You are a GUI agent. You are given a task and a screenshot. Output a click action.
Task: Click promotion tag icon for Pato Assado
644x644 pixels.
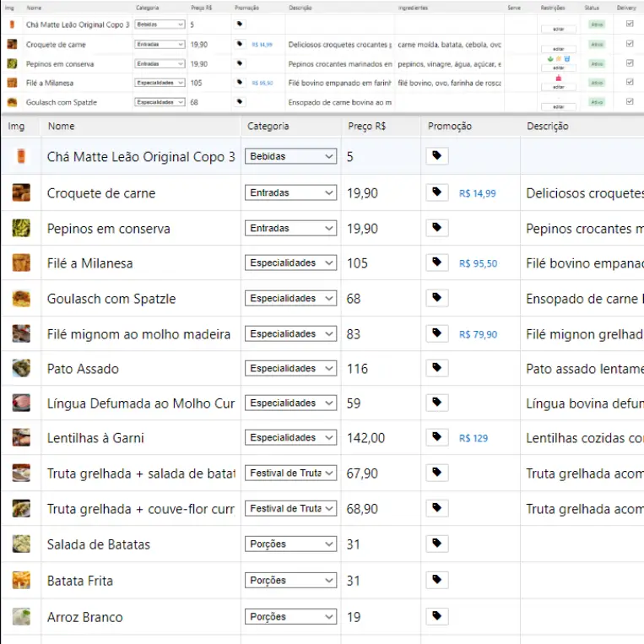(x=436, y=368)
